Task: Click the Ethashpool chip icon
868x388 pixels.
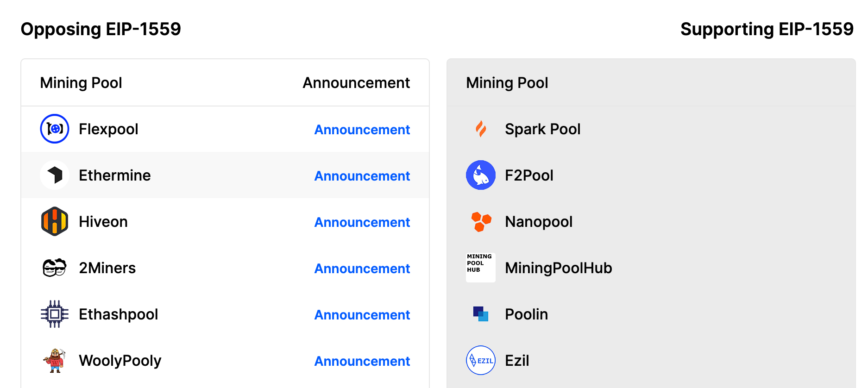Action: [55, 314]
